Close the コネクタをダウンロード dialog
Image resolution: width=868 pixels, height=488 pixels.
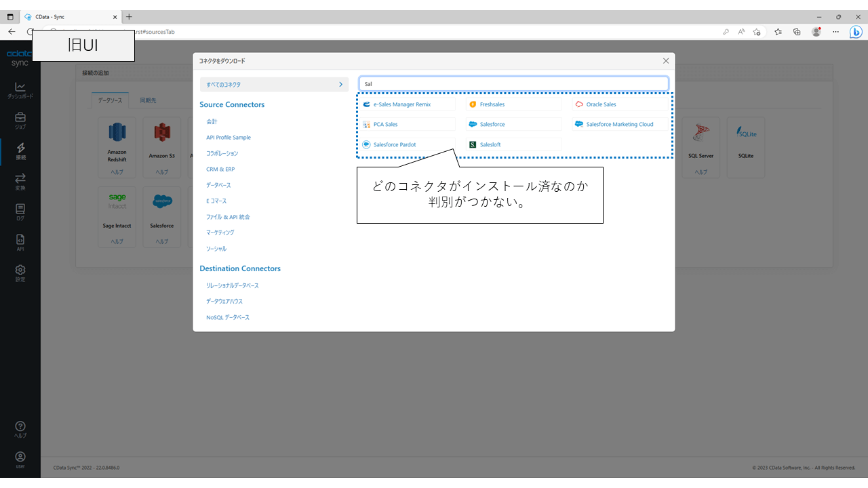coord(666,61)
